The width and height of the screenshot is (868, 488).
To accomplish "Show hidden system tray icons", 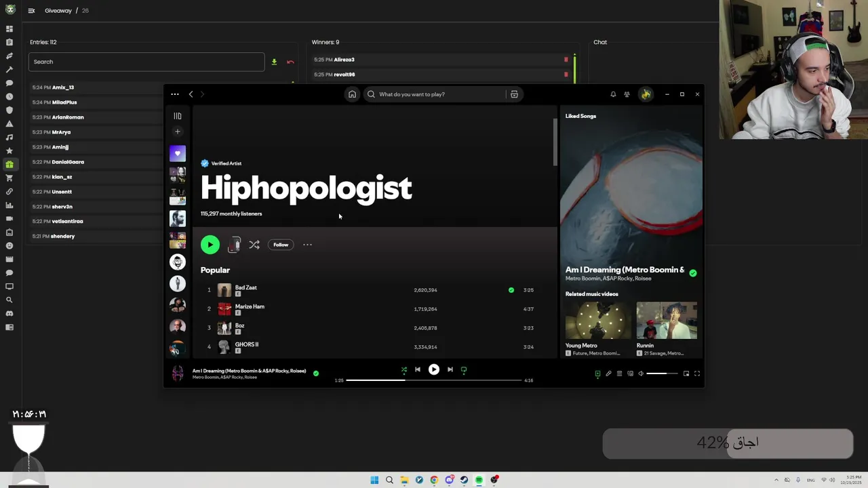I will tap(776, 480).
